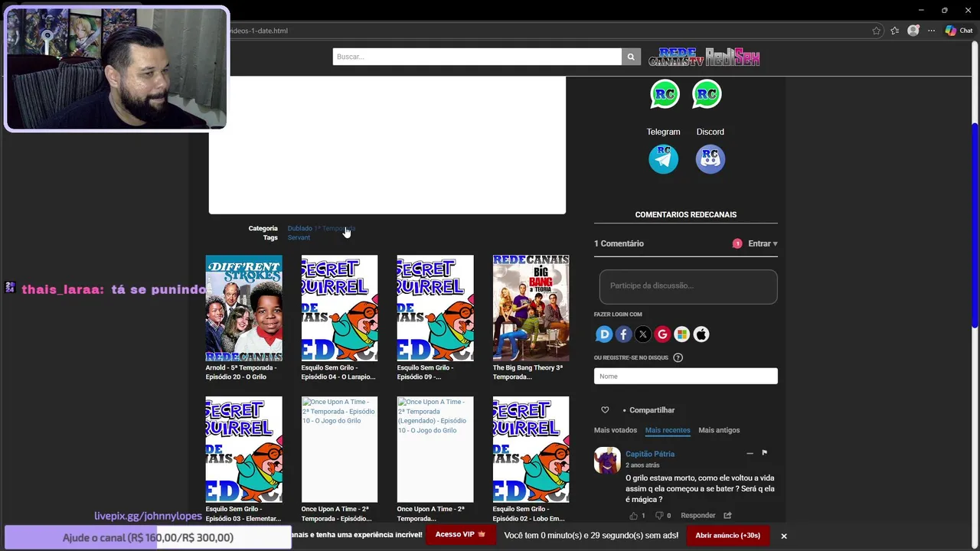Click the '1 Comentário' count text
Screen dimensions: 980x551
click(619, 243)
